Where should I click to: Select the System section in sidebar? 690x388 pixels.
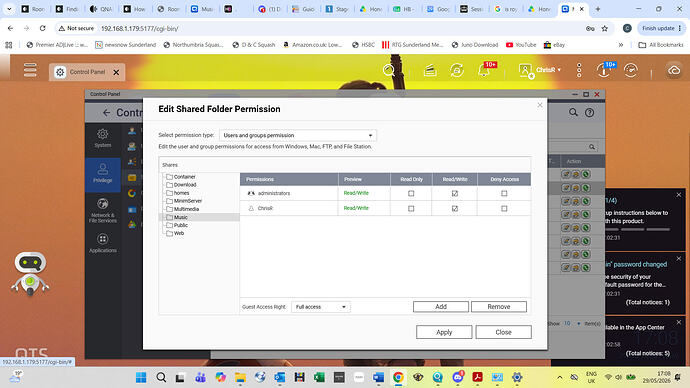point(103,138)
